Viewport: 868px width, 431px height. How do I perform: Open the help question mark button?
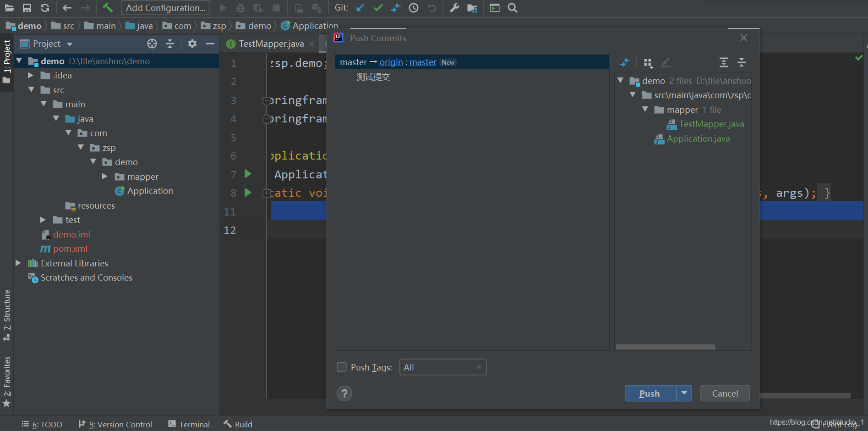[x=344, y=393]
